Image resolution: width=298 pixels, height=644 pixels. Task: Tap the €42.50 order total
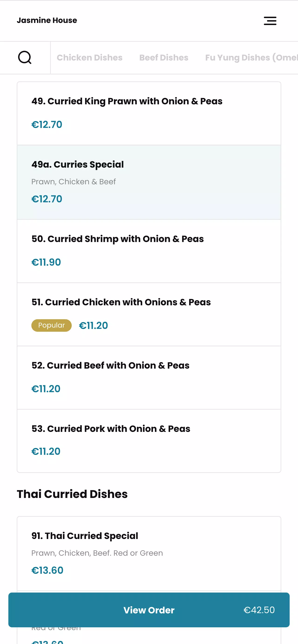point(259,610)
